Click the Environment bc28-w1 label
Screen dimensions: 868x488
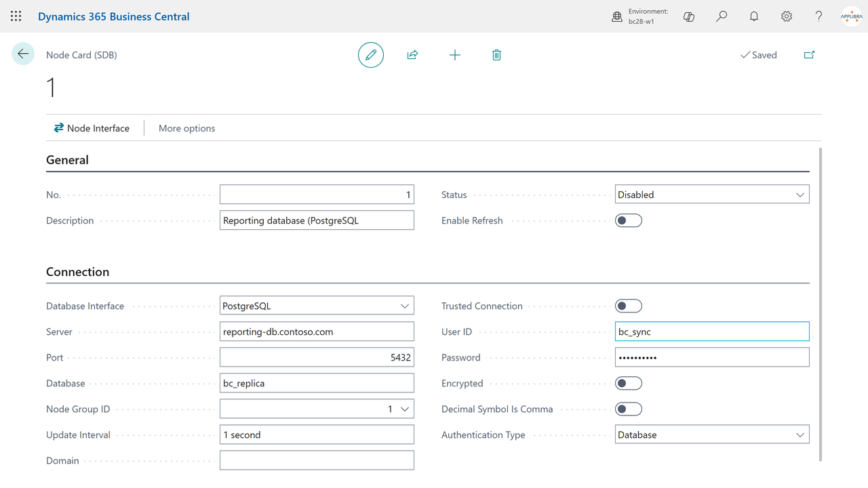pos(648,16)
